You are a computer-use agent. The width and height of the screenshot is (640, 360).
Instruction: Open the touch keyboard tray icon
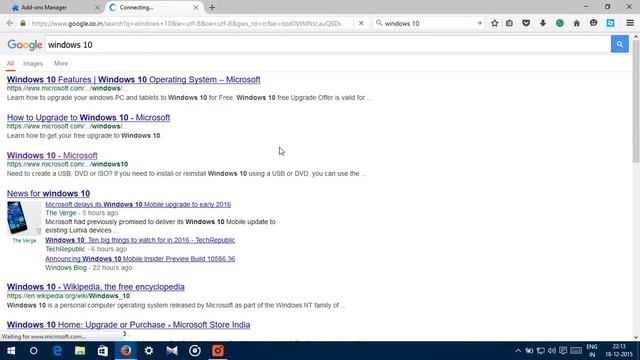coord(576,351)
